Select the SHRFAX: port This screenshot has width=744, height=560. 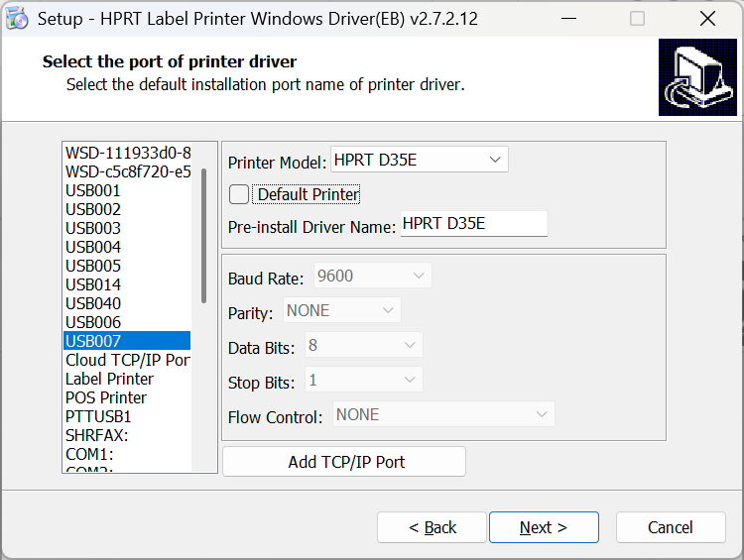pos(96,435)
